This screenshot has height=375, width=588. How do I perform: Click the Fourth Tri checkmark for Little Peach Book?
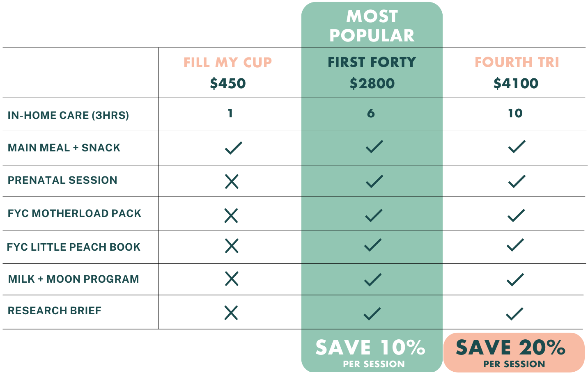[x=515, y=245]
